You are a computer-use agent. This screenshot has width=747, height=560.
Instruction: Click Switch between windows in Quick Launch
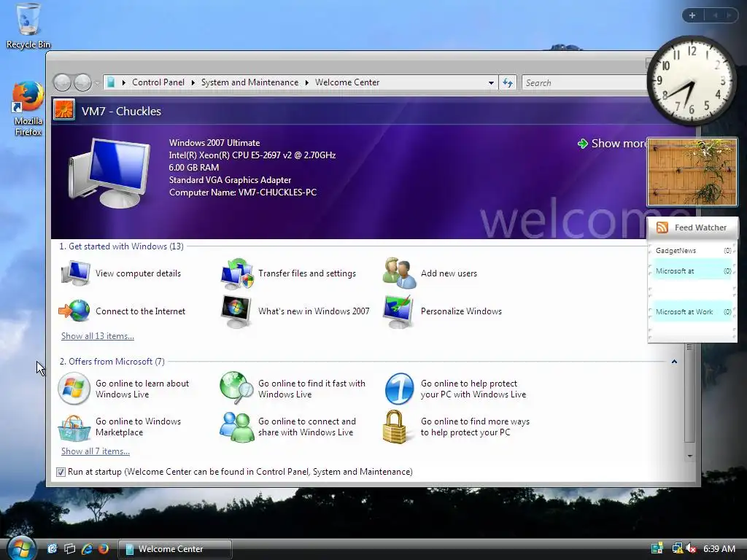click(x=69, y=548)
